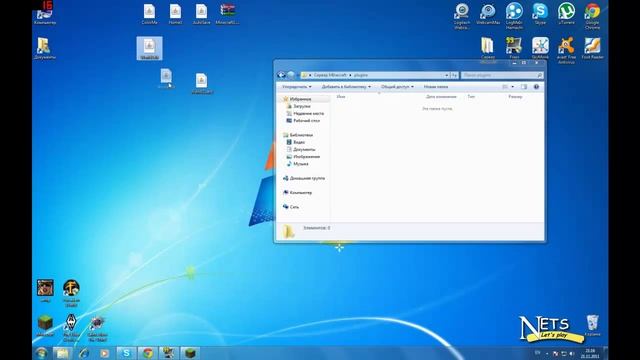Viewport: 640px width, 360px height.
Task: Sort by Размер column header
Action: [516, 97]
